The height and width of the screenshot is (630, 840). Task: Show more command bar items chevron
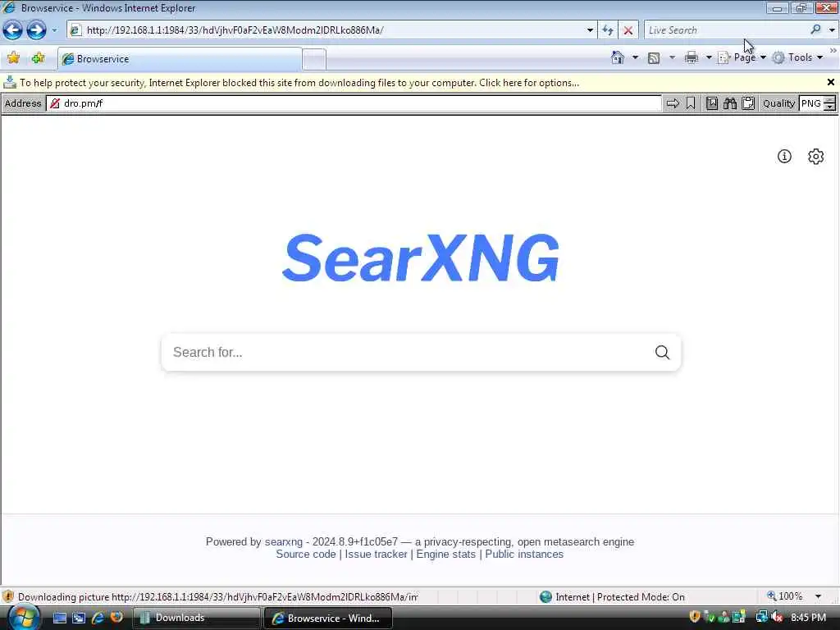pos(833,51)
